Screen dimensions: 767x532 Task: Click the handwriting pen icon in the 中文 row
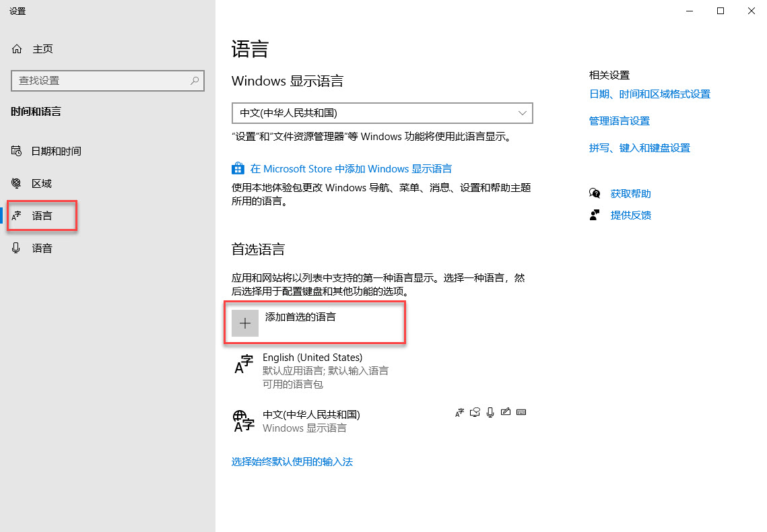[506, 412]
